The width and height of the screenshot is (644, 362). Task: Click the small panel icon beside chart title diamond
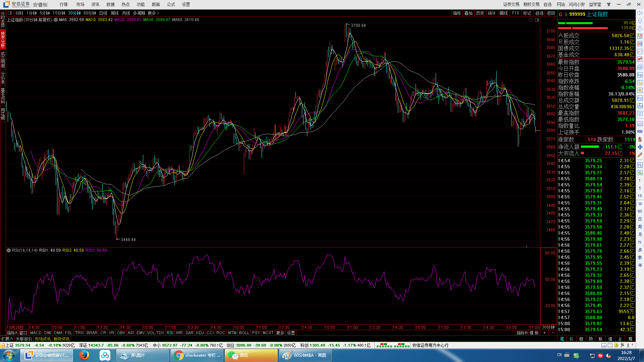point(537,20)
